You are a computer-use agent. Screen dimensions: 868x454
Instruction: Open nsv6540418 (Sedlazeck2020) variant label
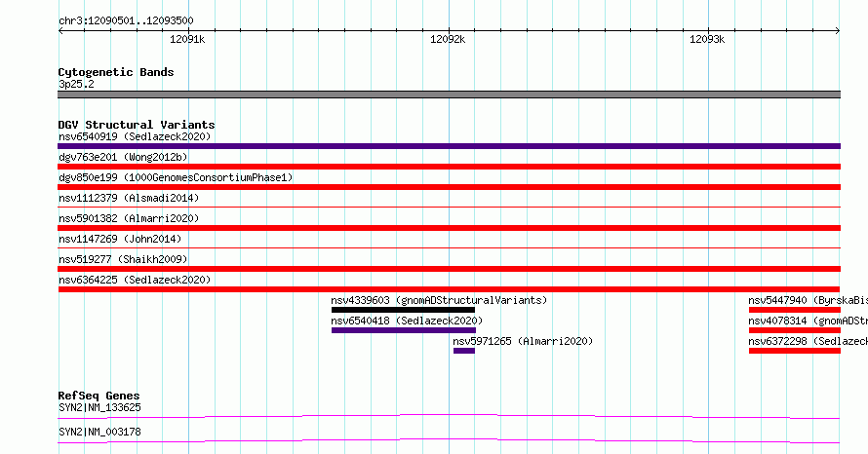tap(407, 321)
